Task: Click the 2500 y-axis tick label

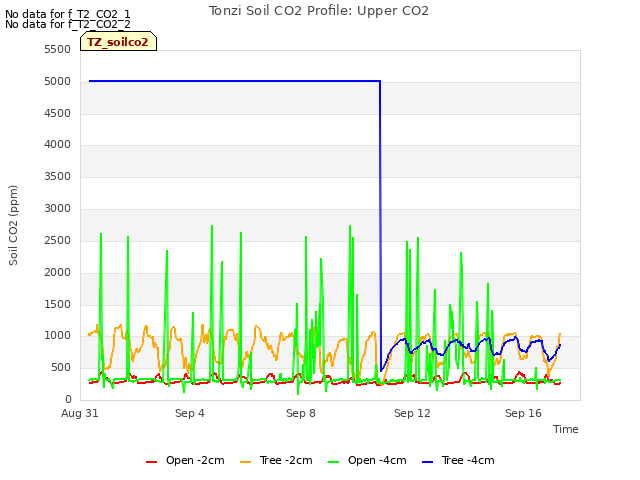Action: pyautogui.click(x=58, y=240)
